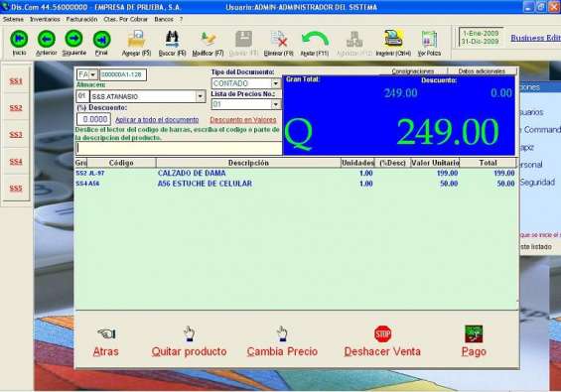Screen dimensions: 561x392
Task: Select the SS2 sidebar link
Action: point(16,107)
